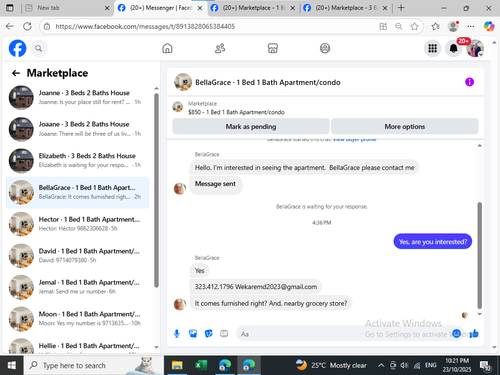The image size is (500, 375).
Task: Open Facebook search magnifier
Action: point(39,49)
